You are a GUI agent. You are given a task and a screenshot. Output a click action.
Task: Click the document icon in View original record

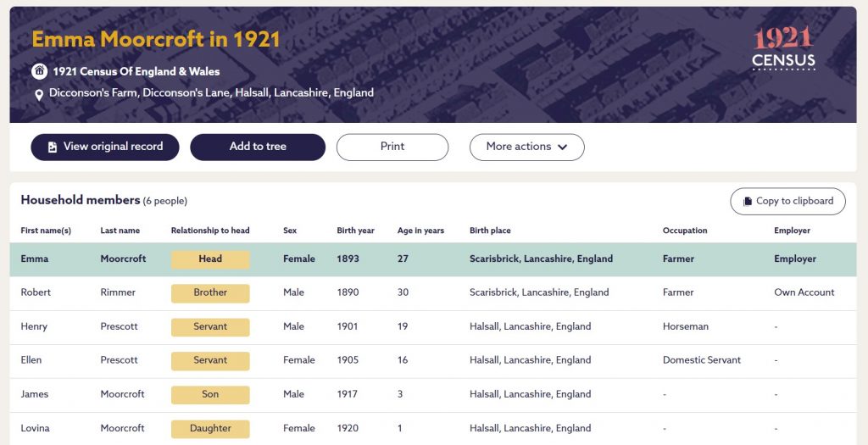pyautogui.click(x=53, y=147)
